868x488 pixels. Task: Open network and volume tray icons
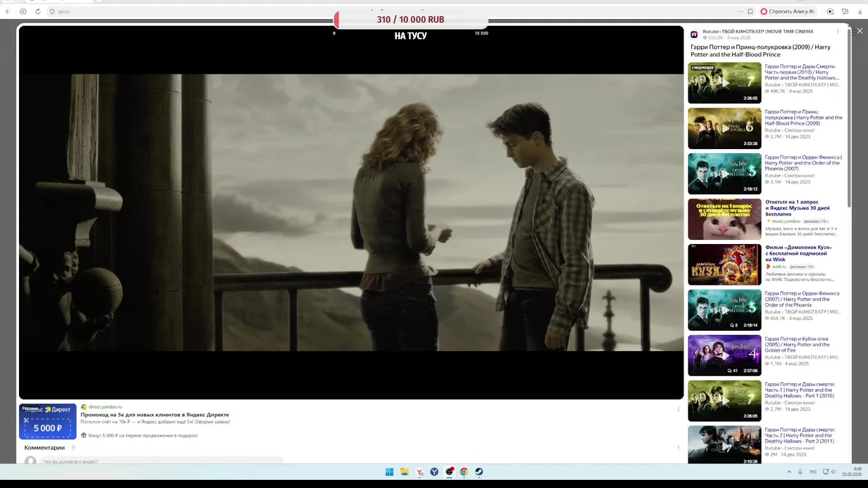click(830, 472)
